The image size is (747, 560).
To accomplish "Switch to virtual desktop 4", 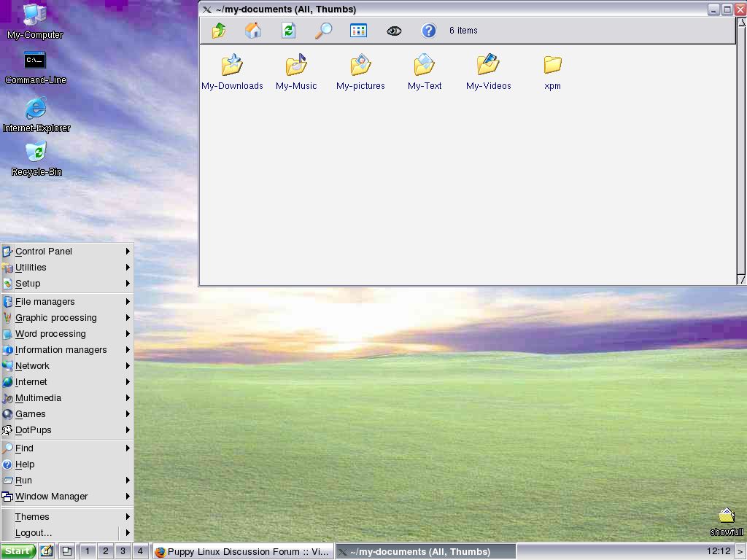I will 140,551.
